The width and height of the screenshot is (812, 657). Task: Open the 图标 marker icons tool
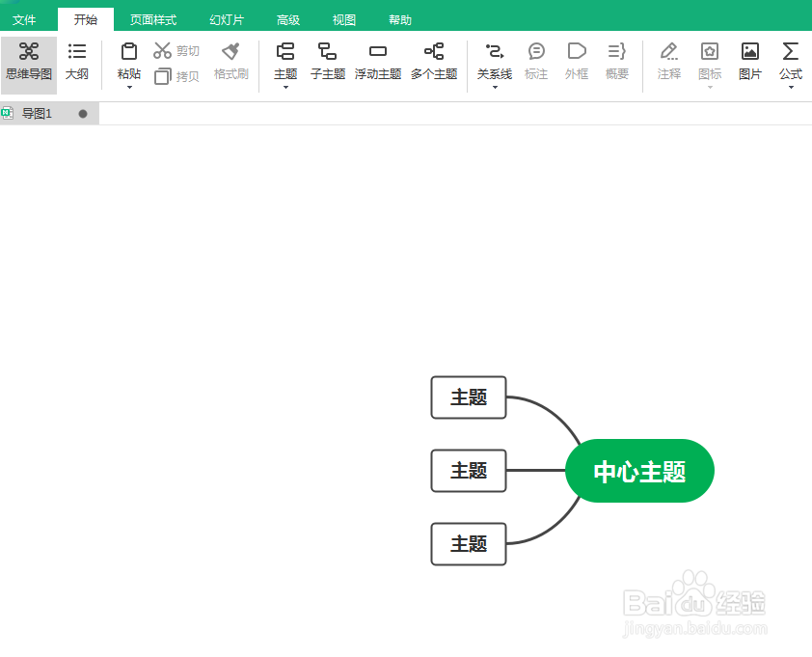tap(710, 61)
